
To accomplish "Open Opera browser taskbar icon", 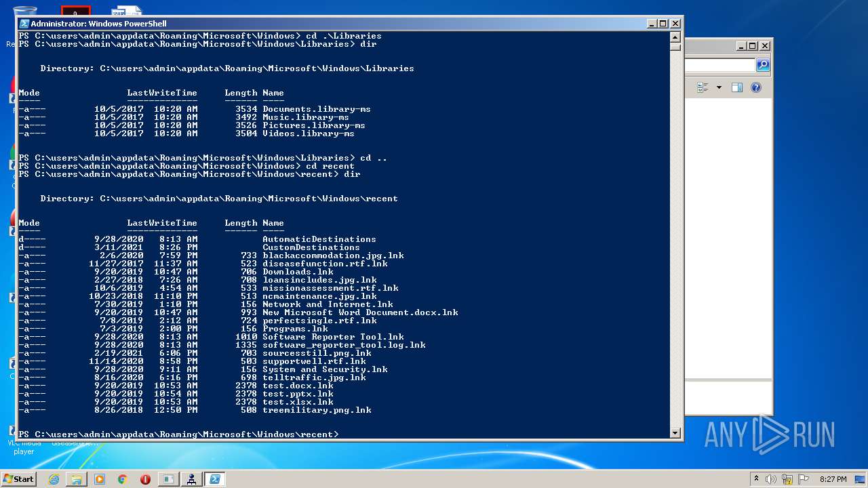I will [145, 479].
